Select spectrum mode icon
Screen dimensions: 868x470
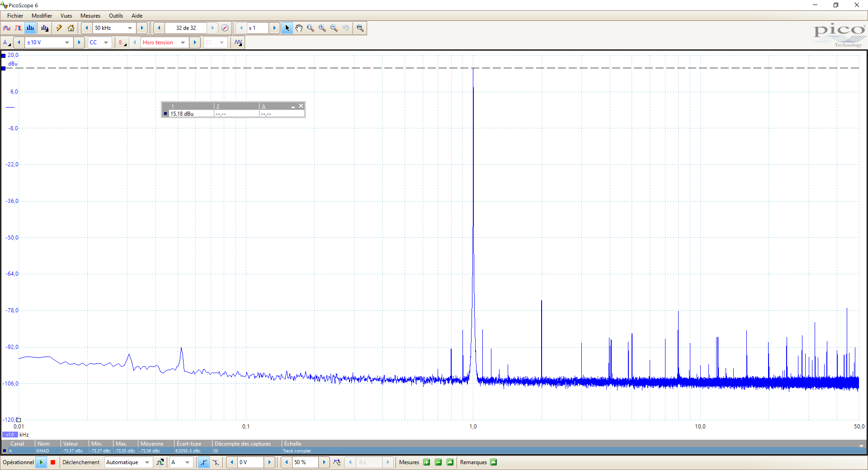(30, 28)
